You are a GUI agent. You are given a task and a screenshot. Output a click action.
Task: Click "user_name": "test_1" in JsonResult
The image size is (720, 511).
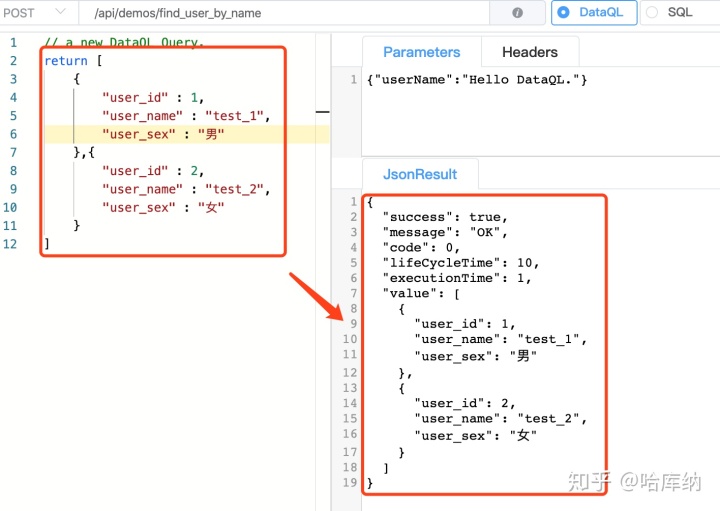pos(501,339)
